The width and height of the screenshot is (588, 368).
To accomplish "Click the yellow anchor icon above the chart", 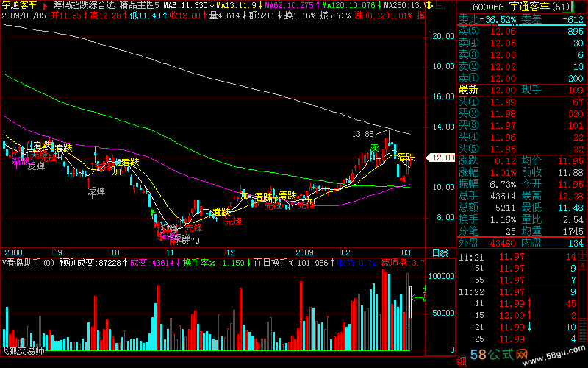I will (x=429, y=5).
